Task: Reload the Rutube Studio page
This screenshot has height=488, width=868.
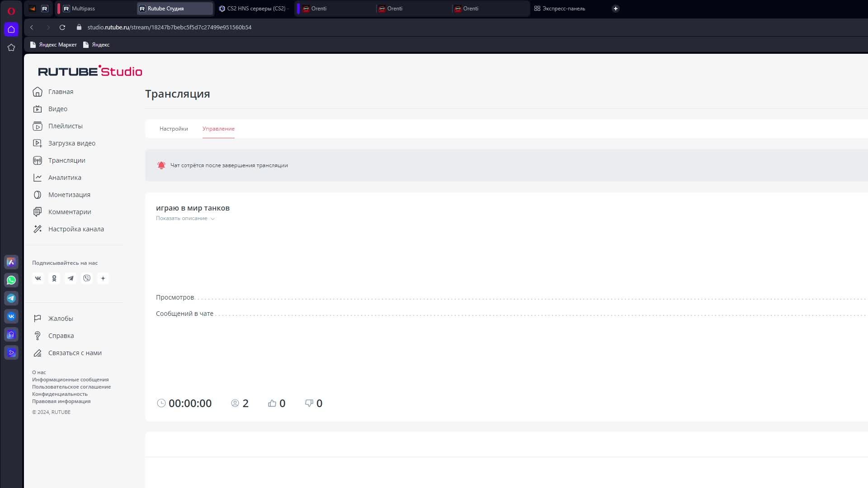Action: pos(62,27)
